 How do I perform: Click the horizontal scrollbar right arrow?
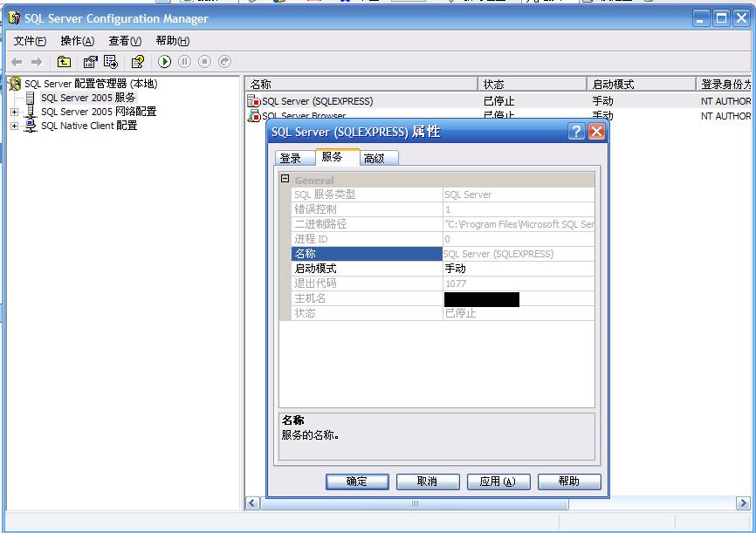tap(743, 503)
